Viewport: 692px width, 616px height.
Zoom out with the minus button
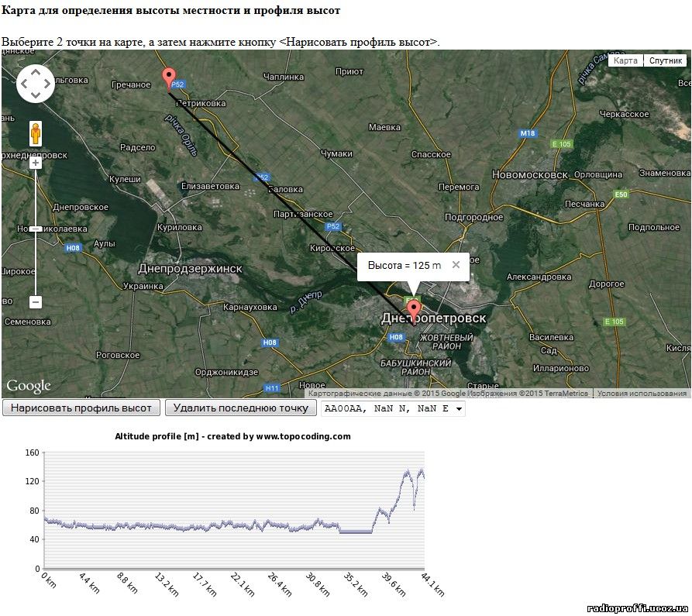(x=36, y=302)
